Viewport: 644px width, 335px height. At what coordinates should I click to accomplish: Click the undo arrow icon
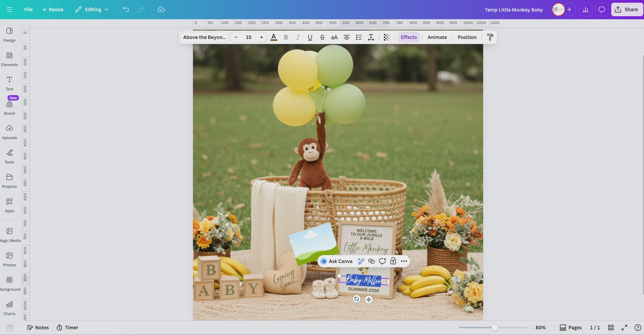[x=126, y=9]
